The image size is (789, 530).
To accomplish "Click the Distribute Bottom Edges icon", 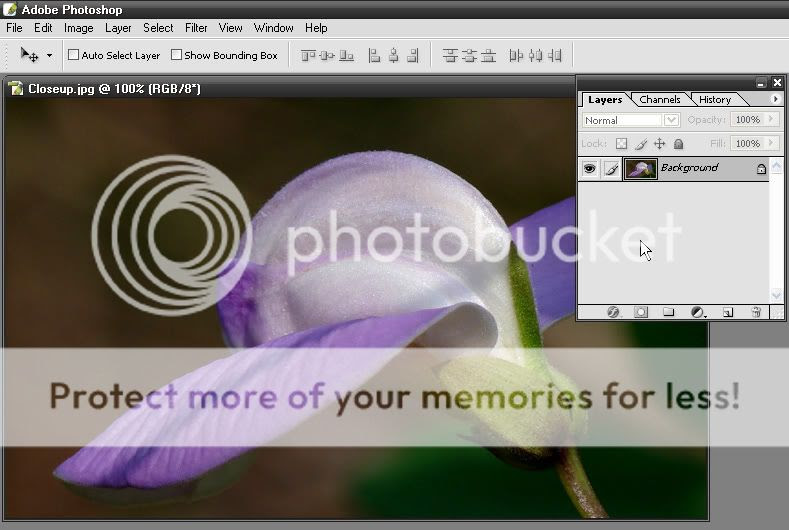I will 488,55.
